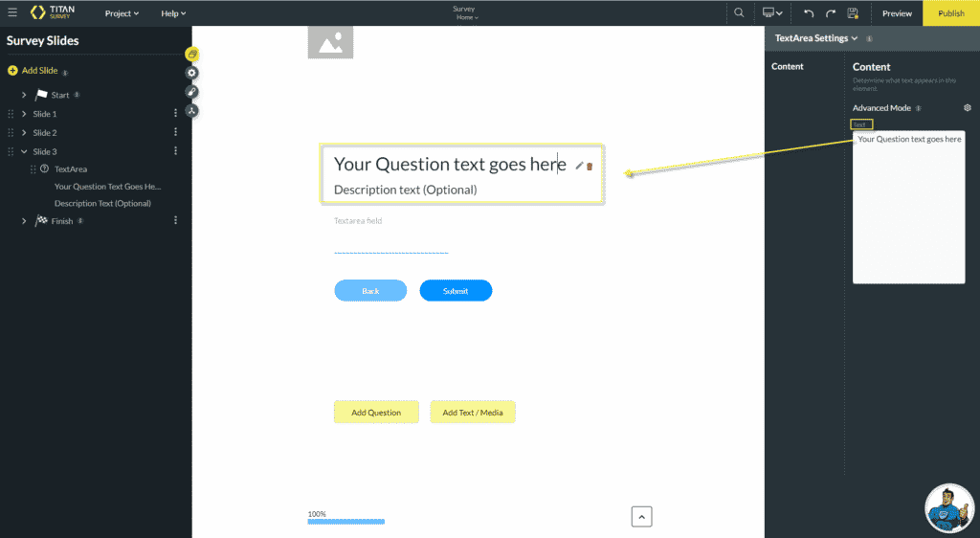Collapse the Slide 3 node
Screen dimensions: 980x538
tap(24, 151)
